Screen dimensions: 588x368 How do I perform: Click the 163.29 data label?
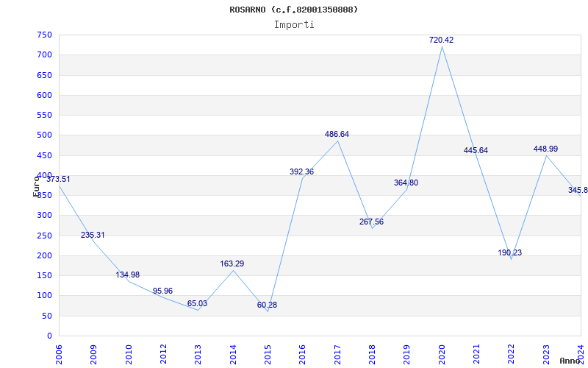tap(232, 263)
